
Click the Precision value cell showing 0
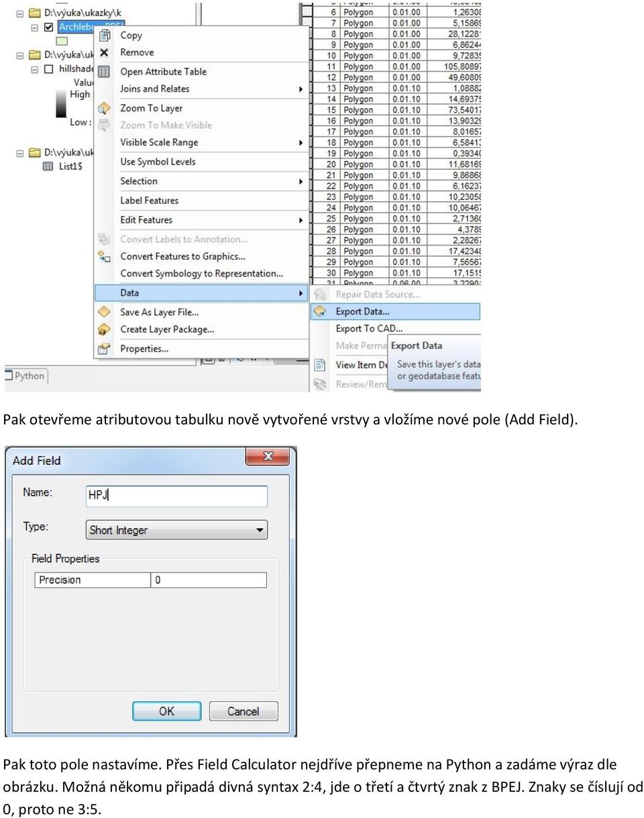pos(209,580)
